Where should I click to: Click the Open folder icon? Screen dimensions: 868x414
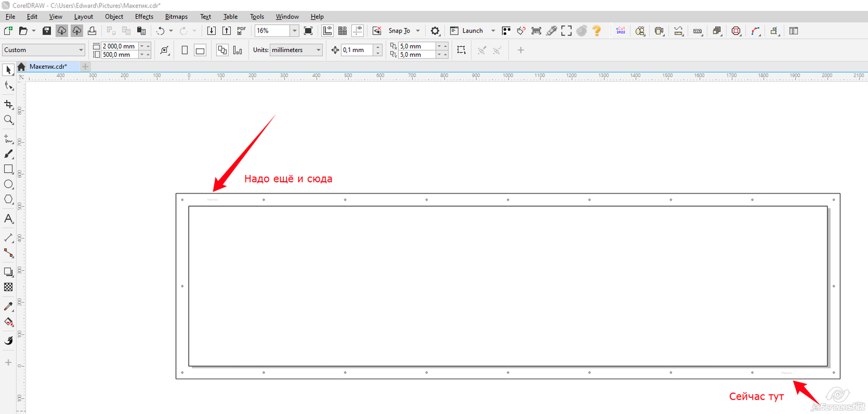pyautogui.click(x=24, y=31)
